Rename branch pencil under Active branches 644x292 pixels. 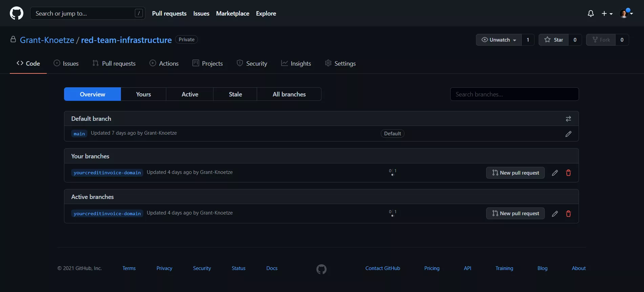(555, 214)
